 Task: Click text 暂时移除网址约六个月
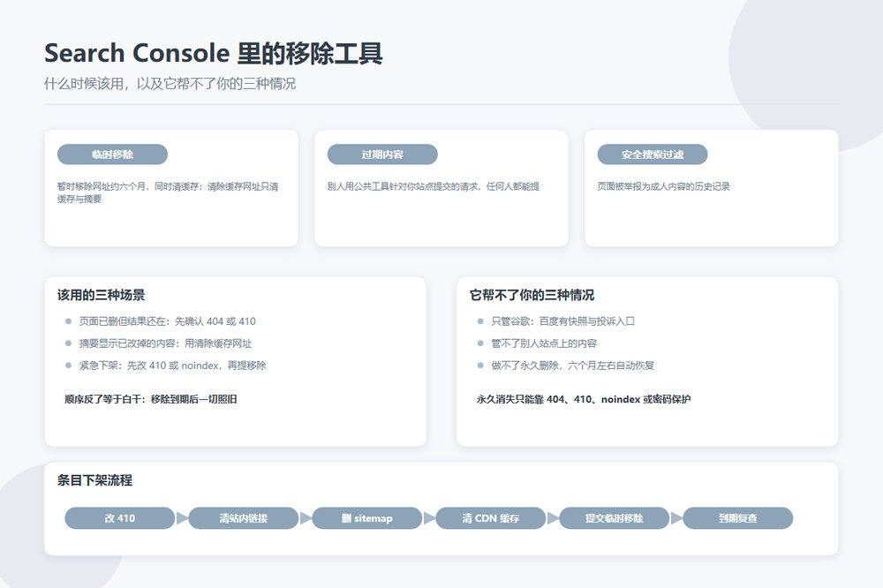102,186
